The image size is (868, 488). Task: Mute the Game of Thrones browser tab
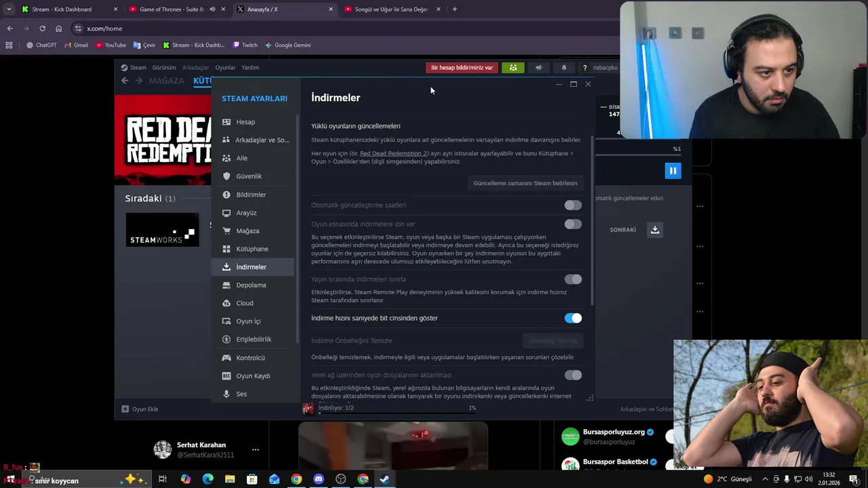212,9
